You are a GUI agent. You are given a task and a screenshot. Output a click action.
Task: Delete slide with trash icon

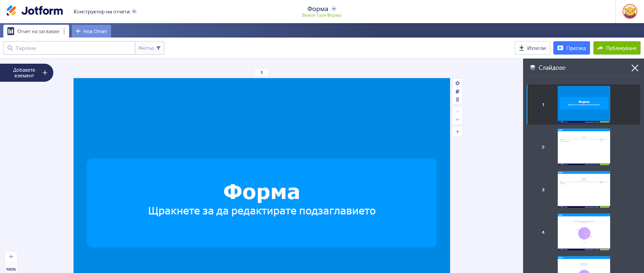click(x=457, y=99)
